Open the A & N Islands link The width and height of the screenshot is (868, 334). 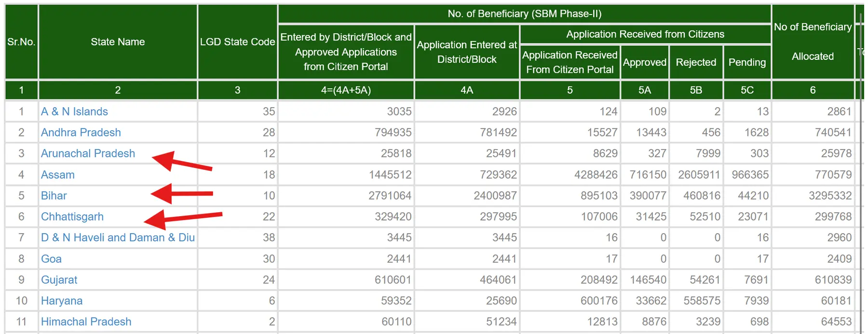tap(74, 111)
